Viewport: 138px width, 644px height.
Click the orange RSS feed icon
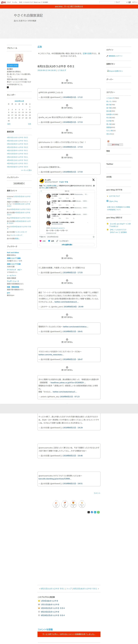[x=108, y=141]
